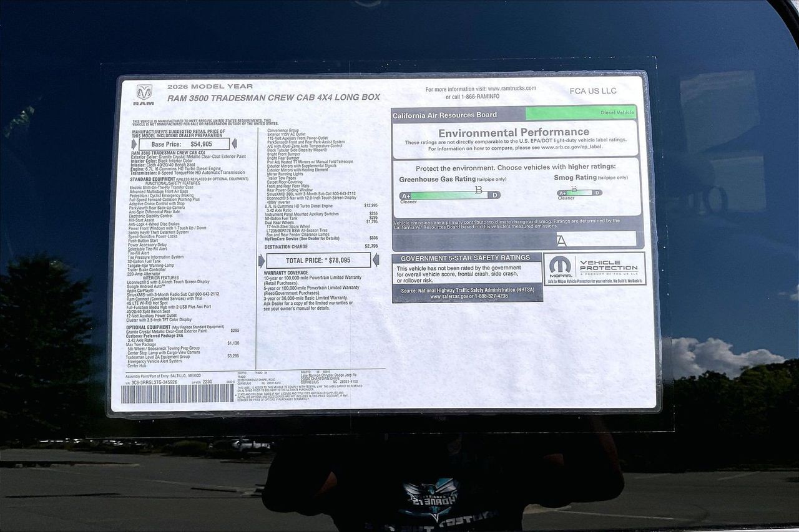799x532 pixels.
Task: Click the "Trailer Tow Pages" line
Action: 282,178
